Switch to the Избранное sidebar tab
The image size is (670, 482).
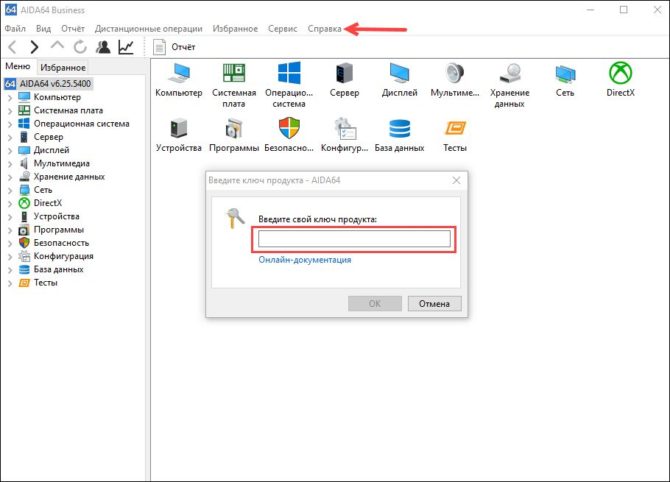point(63,68)
